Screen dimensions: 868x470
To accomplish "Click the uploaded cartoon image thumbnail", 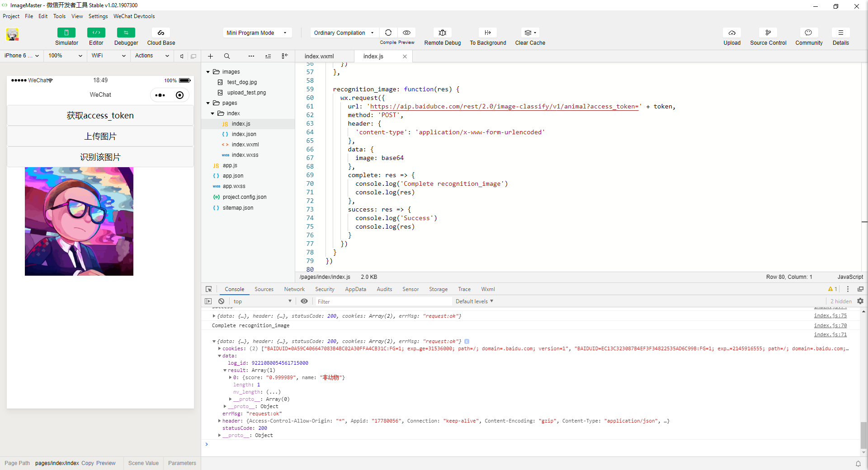I will point(79,221).
